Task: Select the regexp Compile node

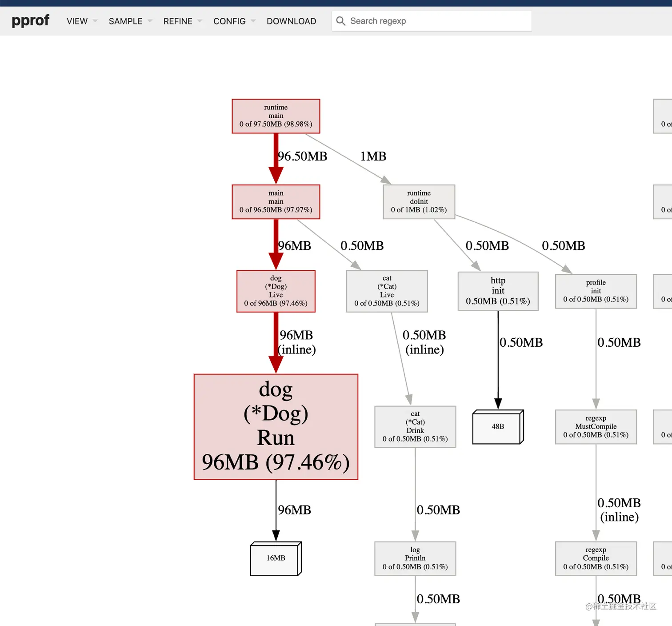Action: click(596, 558)
